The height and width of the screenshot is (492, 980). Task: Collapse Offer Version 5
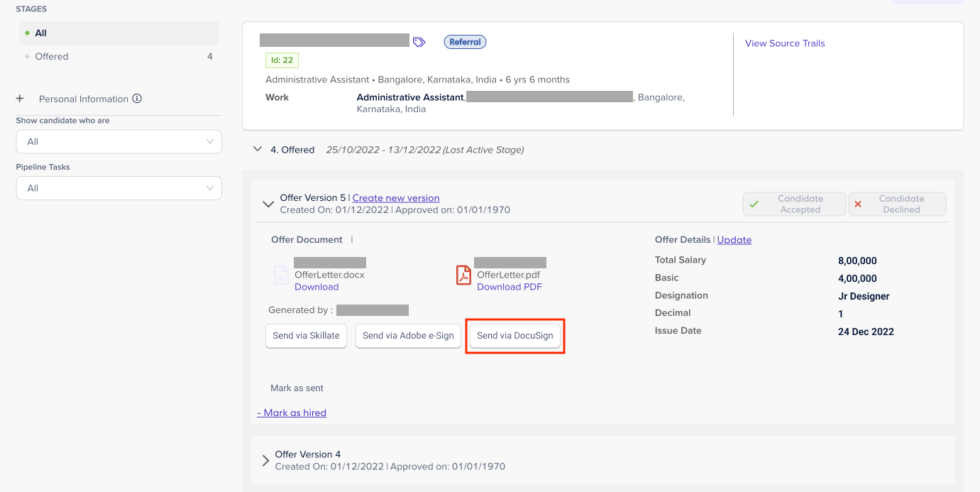[x=268, y=203]
